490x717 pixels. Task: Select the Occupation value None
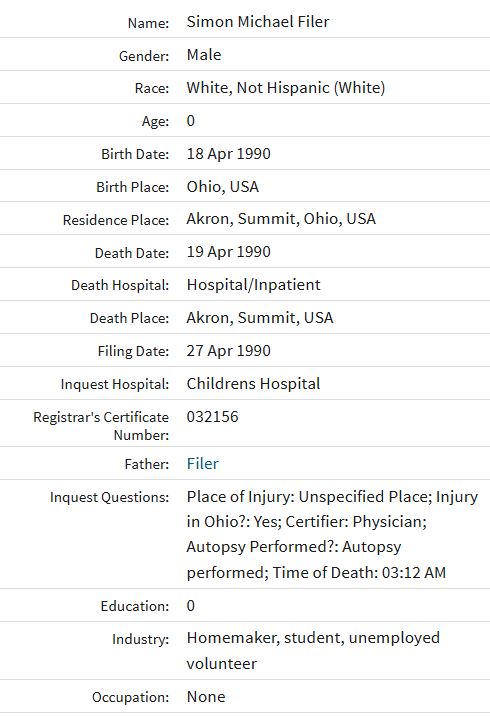click(206, 696)
